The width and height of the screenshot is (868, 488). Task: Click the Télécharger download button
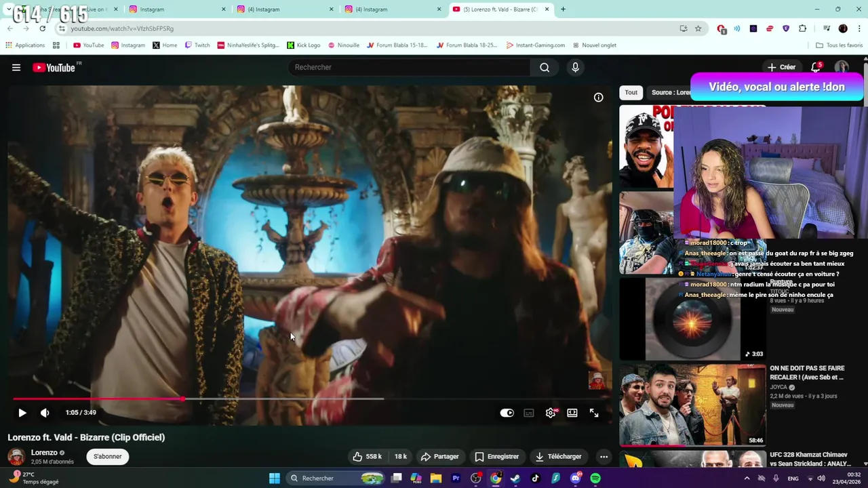click(x=558, y=456)
